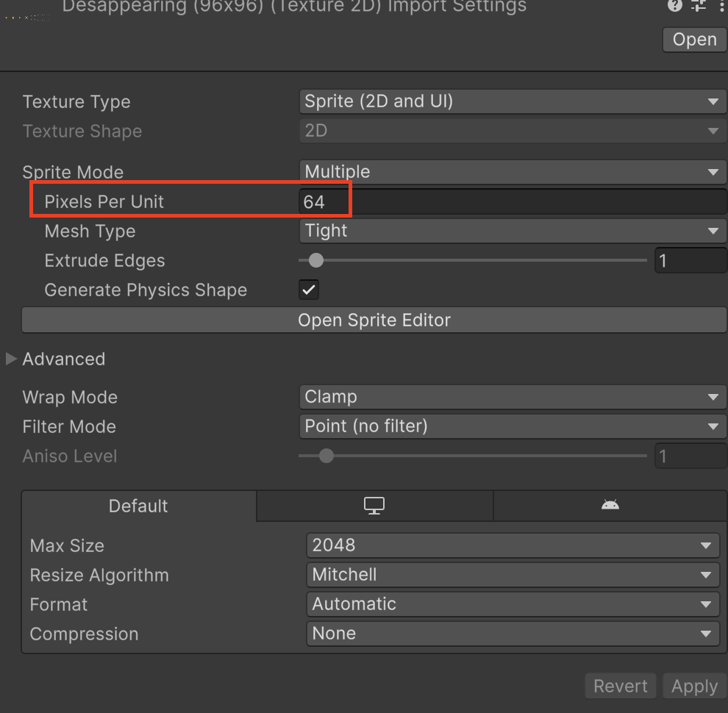Open the Filter Mode dropdown

click(x=512, y=426)
